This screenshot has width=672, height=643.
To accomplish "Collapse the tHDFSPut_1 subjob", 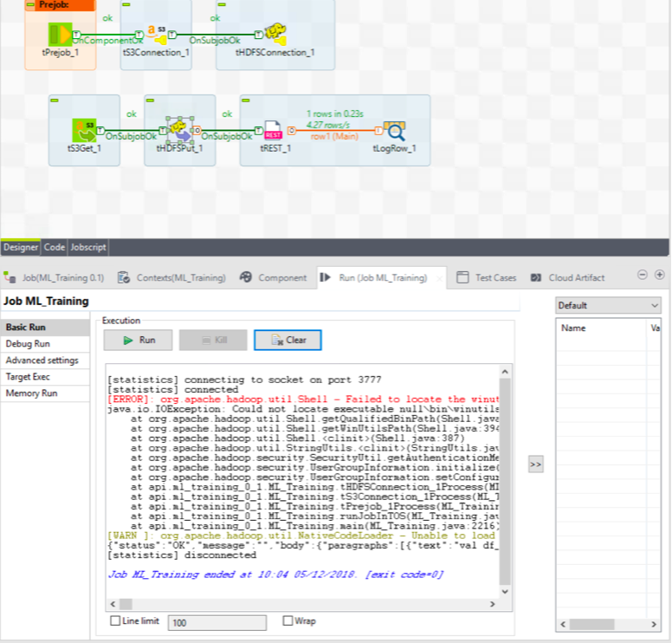I will [x=150, y=101].
